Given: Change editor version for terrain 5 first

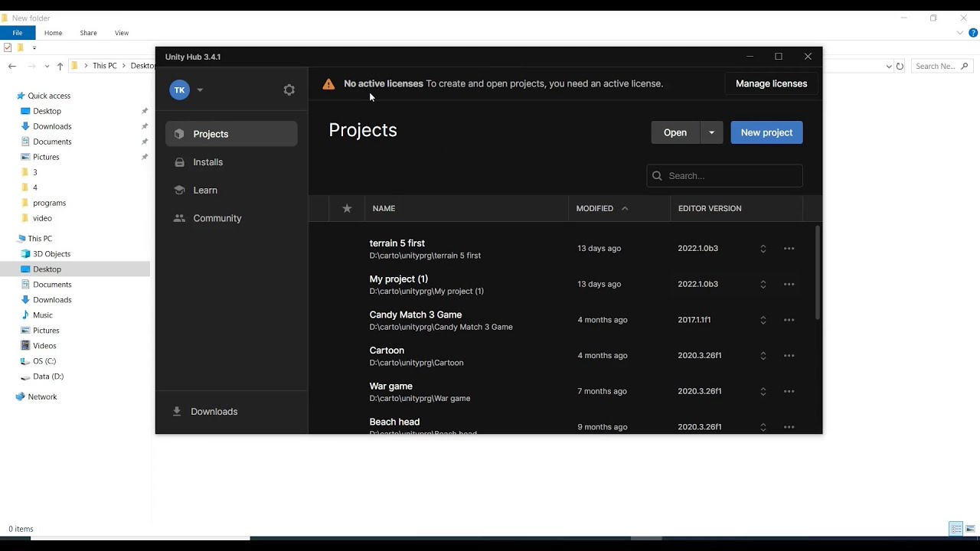Looking at the screenshot, I should [763, 249].
